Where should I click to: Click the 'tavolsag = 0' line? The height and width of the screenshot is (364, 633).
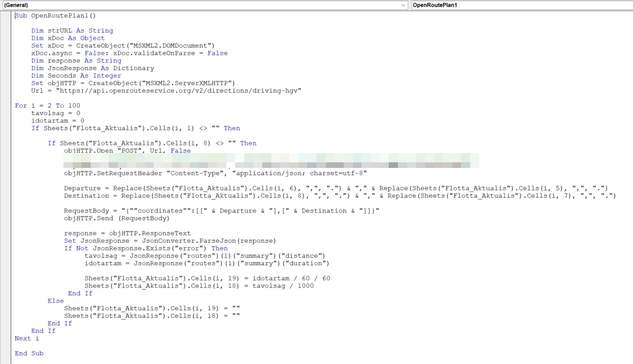tap(56, 113)
